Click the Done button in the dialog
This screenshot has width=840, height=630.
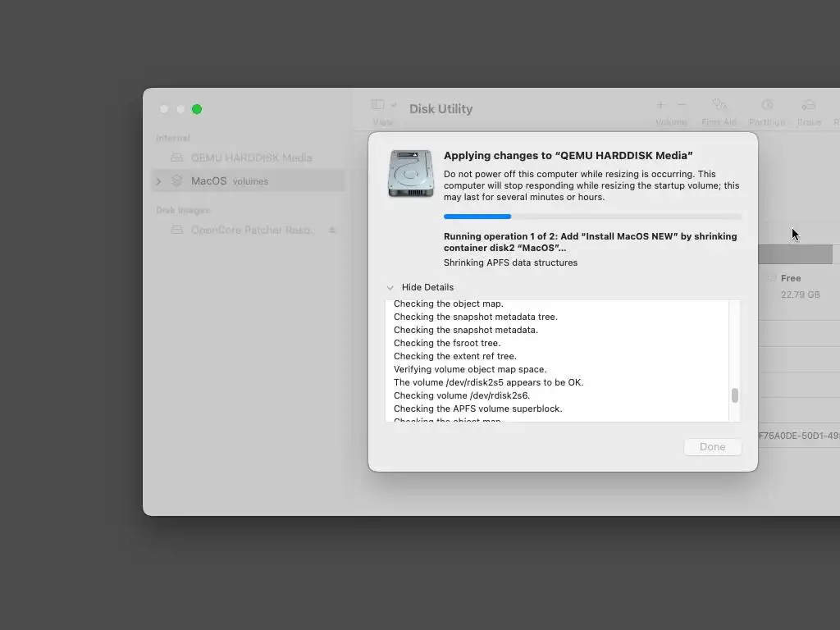pyautogui.click(x=713, y=447)
